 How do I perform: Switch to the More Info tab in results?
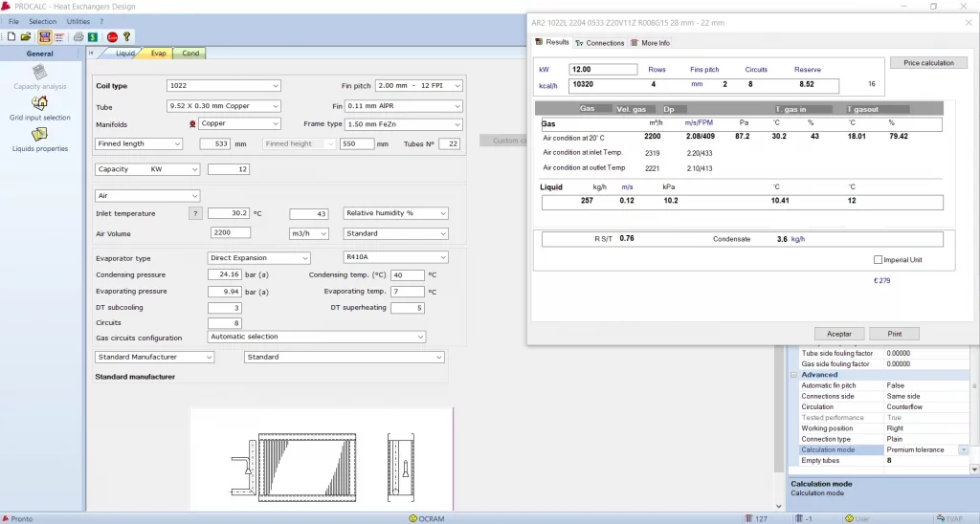pos(650,43)
